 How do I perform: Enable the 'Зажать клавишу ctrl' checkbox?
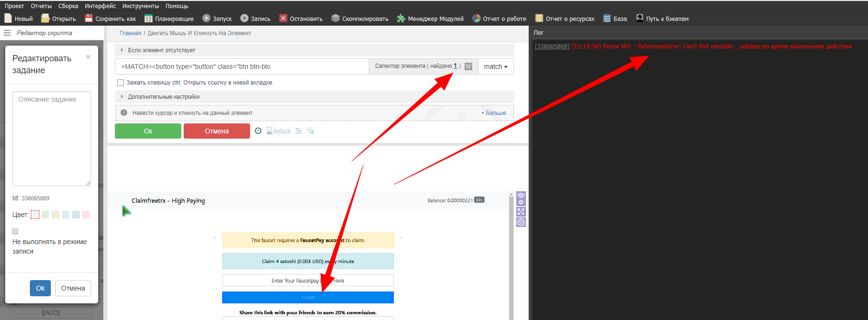coord(121,83)
